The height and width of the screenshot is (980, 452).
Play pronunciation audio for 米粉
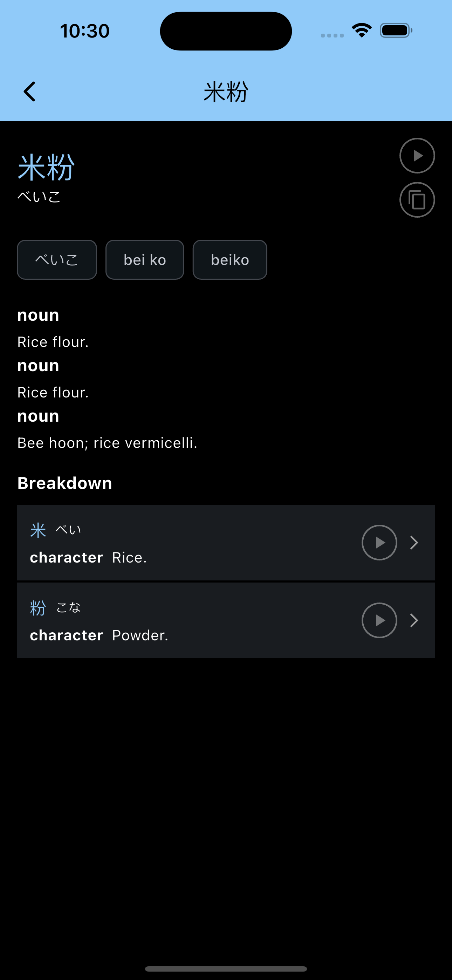(x=417, y=156)
